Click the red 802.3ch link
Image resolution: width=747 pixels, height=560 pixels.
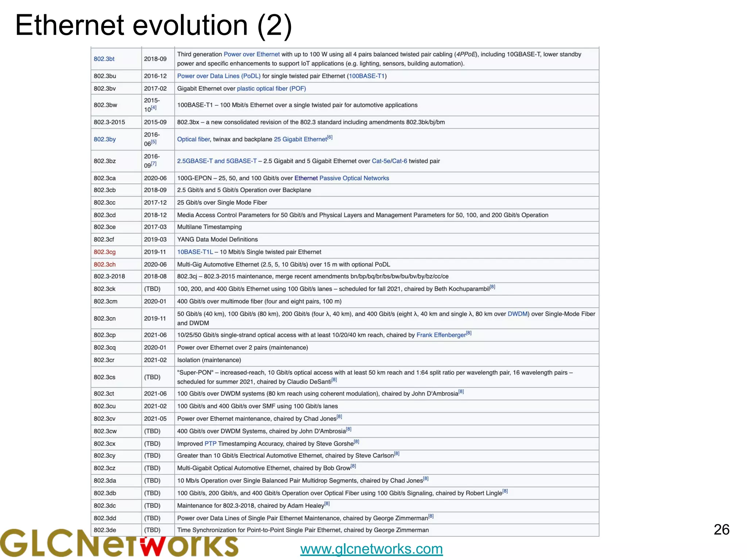click(x=105, y=264)
